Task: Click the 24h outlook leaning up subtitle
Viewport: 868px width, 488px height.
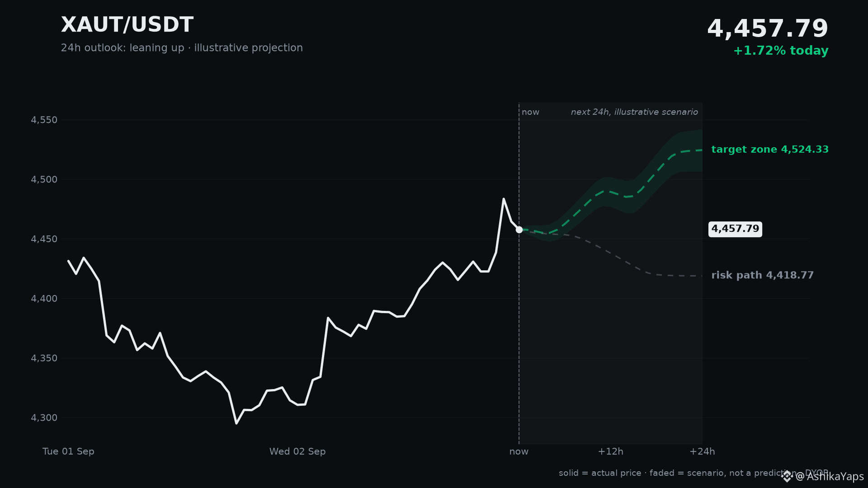Action: tap(182, 48)
